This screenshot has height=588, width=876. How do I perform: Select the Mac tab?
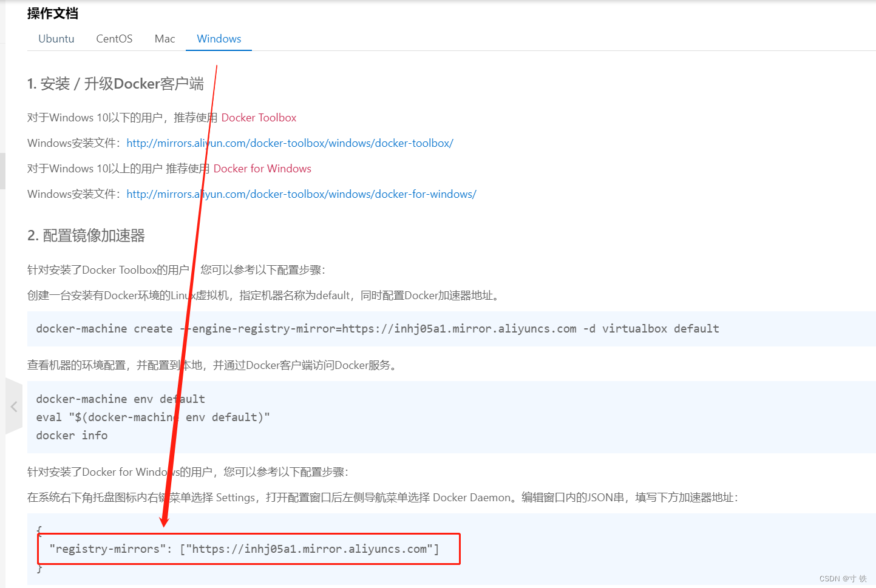[x=165, y=39]
